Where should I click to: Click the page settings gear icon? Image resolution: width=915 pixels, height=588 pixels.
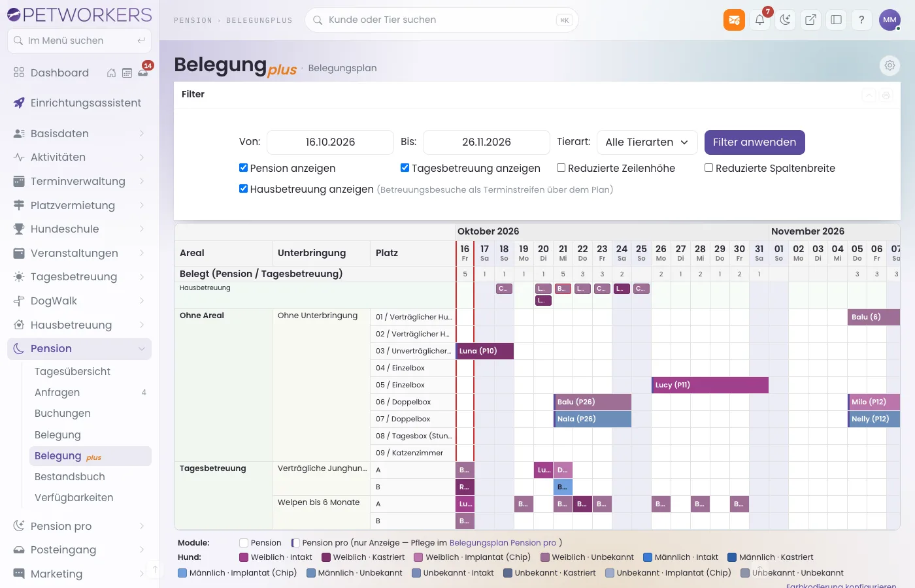pos(890,65)
